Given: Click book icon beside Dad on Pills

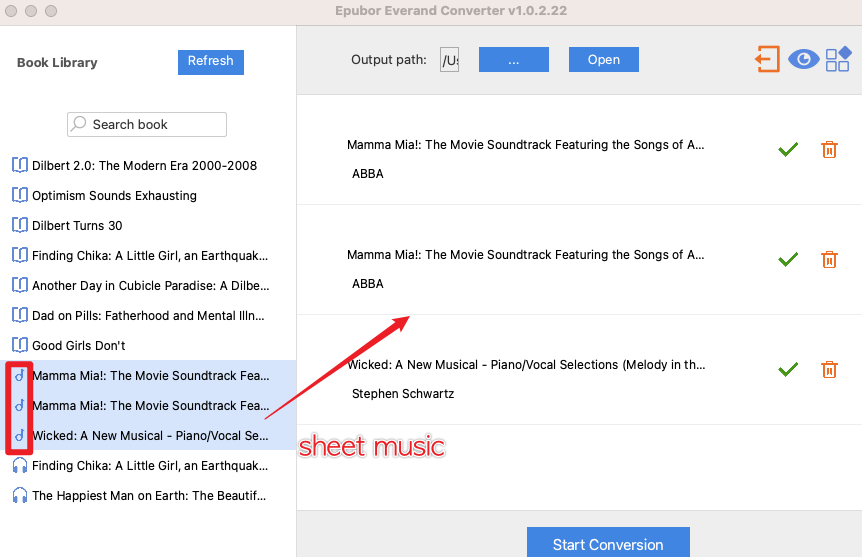Looking at the screenshot, I should pos(20,315).
